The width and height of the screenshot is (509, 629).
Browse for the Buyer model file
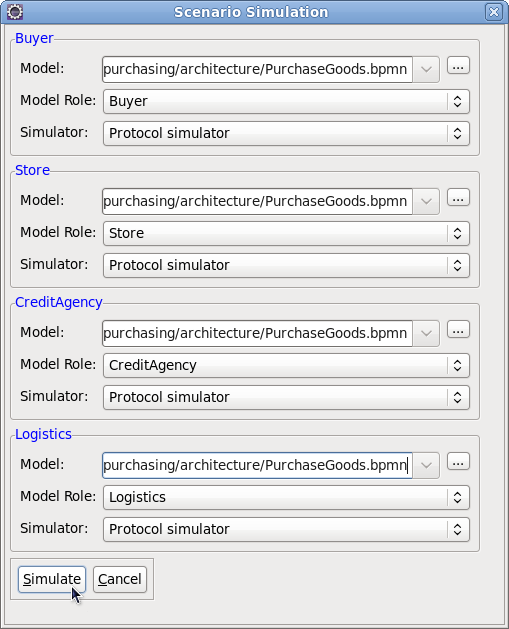458,66
